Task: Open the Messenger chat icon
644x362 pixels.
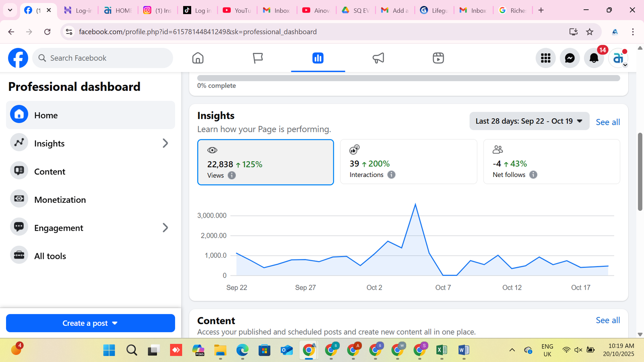Action: point(570,58)
